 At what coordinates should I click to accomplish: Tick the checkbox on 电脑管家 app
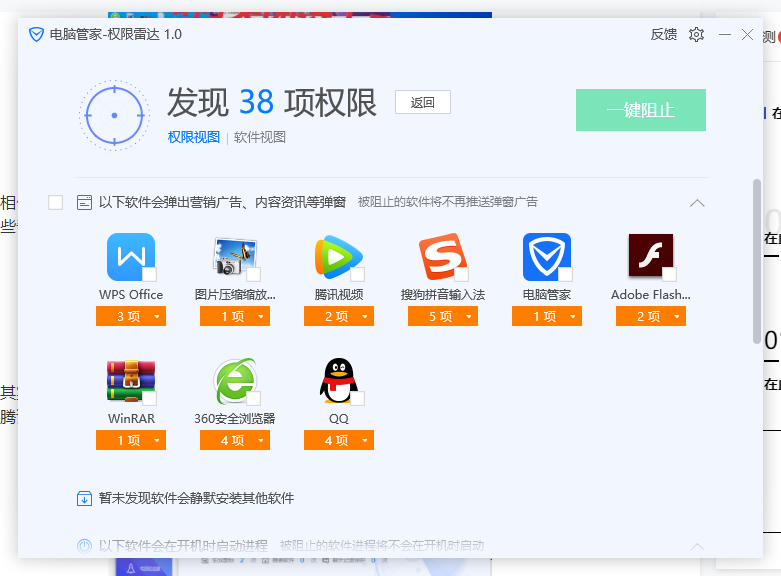[x=565, y=274]
